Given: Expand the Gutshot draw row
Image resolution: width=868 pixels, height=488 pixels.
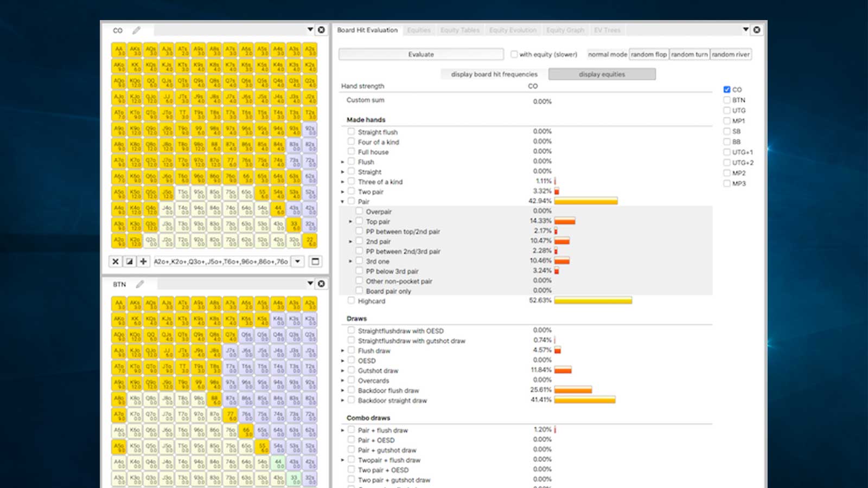Looking at the screenshot, I should coord(343,371).
